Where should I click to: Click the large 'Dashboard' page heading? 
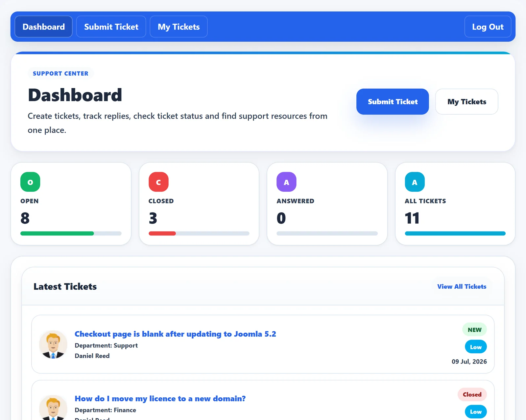click(75, 95)
